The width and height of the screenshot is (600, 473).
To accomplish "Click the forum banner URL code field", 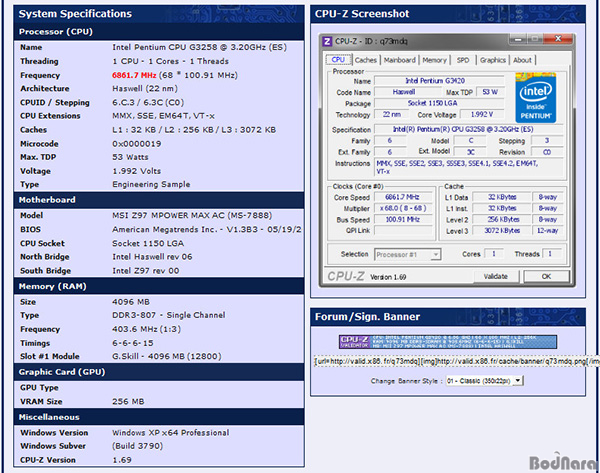I will [x=457, y=362].
